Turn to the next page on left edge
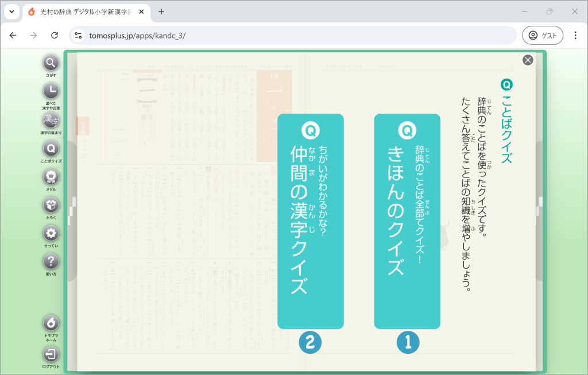This screenshot has width=588, height=375. tap(72, 211)
